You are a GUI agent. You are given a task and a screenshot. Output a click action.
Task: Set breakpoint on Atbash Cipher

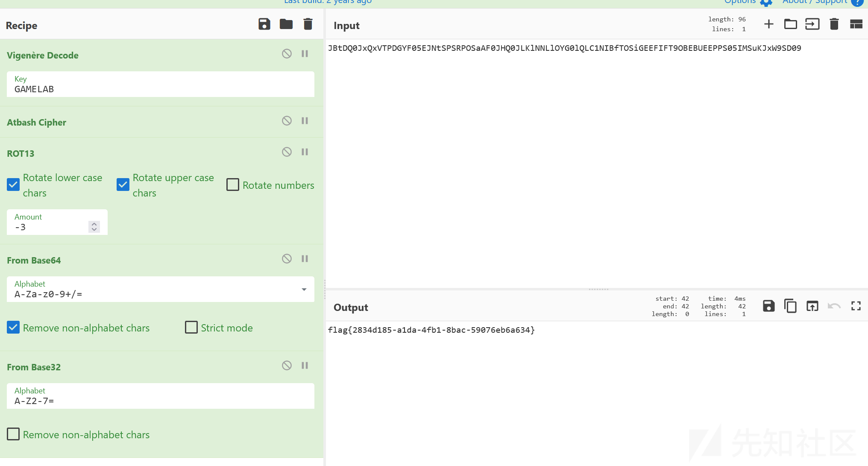[x=305, y=121]
